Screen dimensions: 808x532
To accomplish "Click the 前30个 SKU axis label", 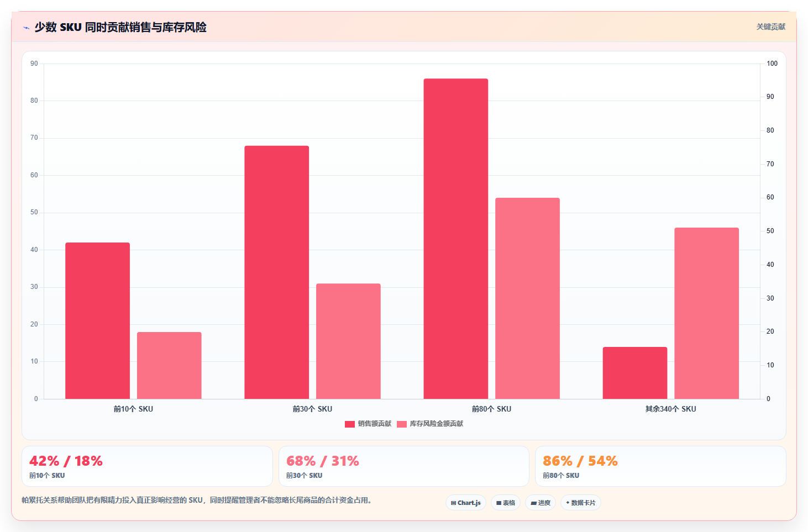I will (x=312, y=409).
